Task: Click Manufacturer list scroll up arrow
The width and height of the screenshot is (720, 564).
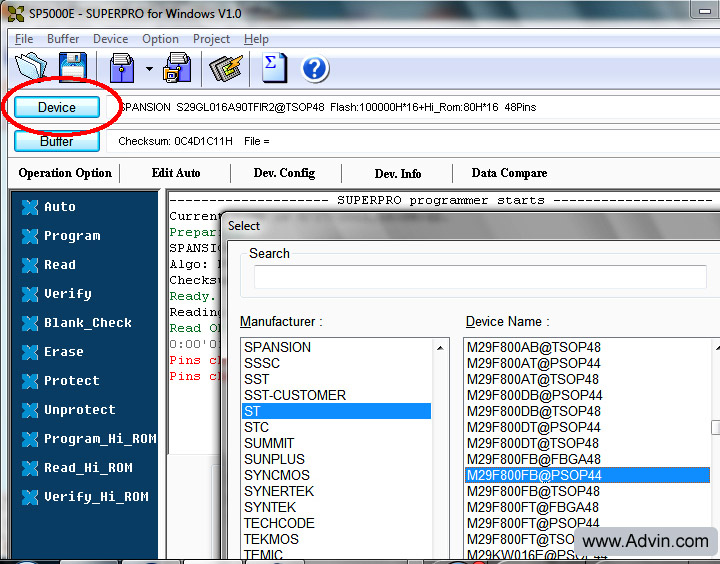Action: [x=440, y=348]
